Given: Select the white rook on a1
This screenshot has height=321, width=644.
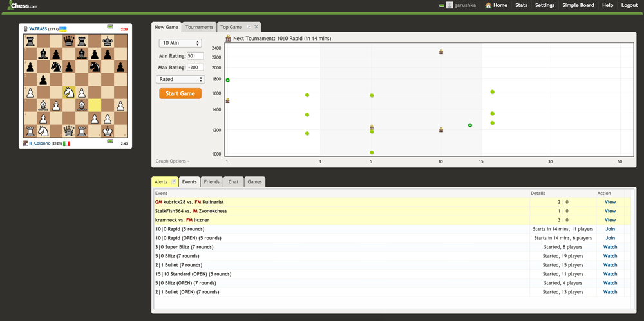Looking at the screenshot, I should 30,131.
